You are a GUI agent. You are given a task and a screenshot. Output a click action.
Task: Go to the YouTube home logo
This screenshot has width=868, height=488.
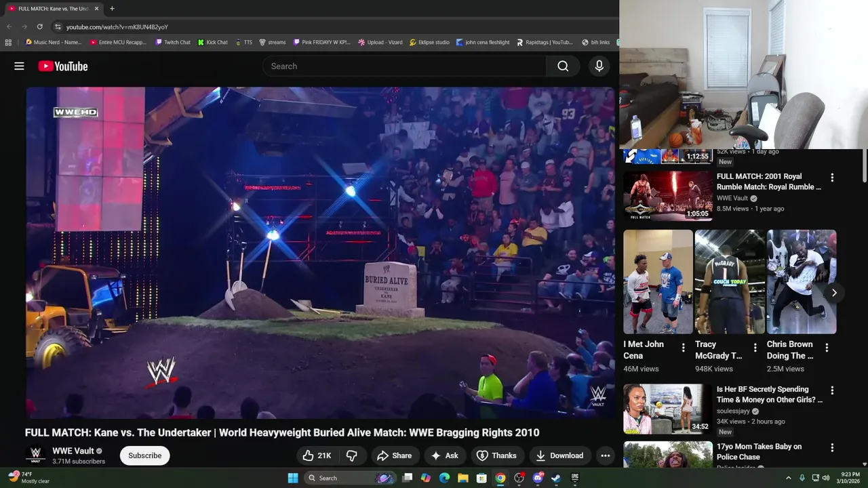(x=63, y=66)
